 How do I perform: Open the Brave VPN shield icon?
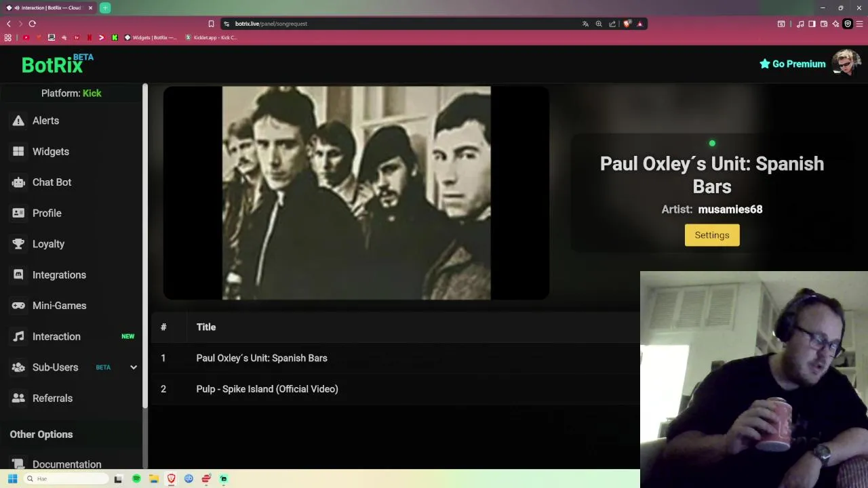[848, 24]
